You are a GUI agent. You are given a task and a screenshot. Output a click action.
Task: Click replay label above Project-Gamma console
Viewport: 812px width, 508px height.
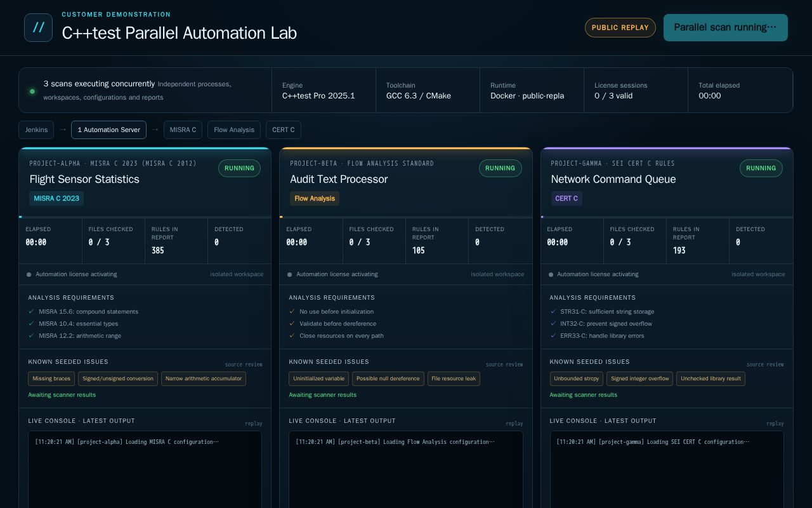[775, 424]
